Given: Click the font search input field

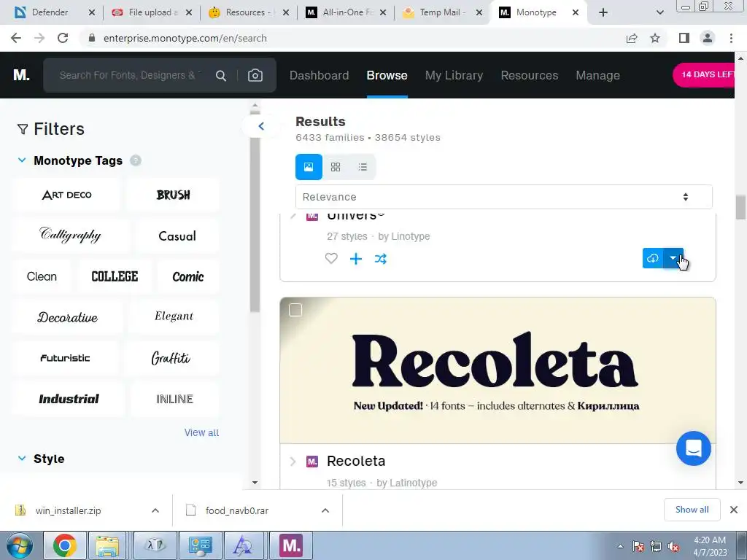Looking at the screenshot, I should click(x=130, y=75).
